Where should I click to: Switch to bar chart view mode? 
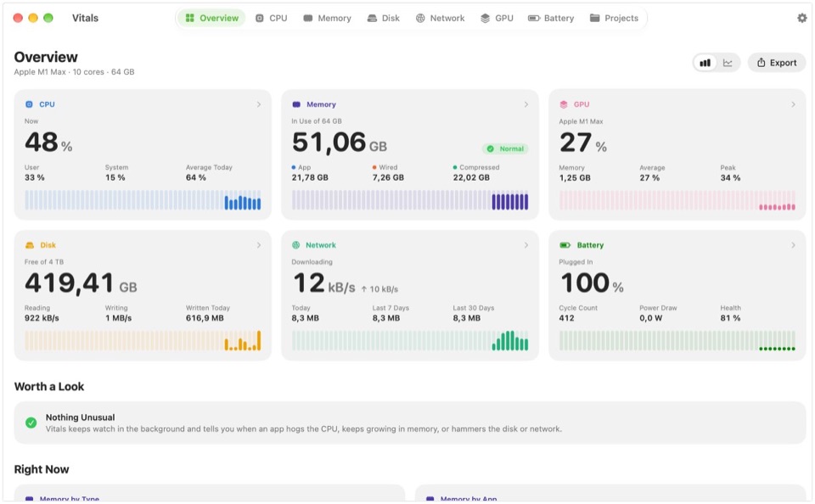(705, 63)
